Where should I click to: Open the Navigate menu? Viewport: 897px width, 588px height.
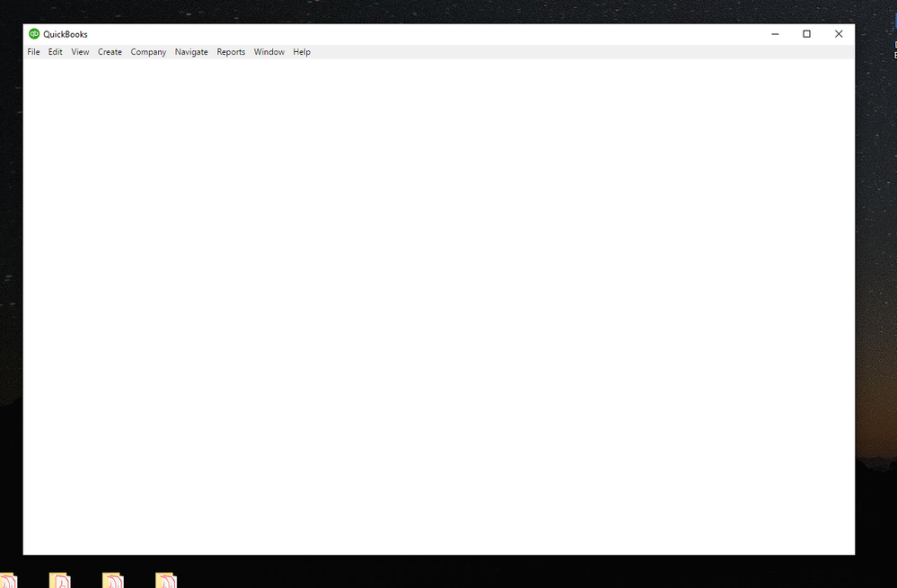tap(191, 52)
